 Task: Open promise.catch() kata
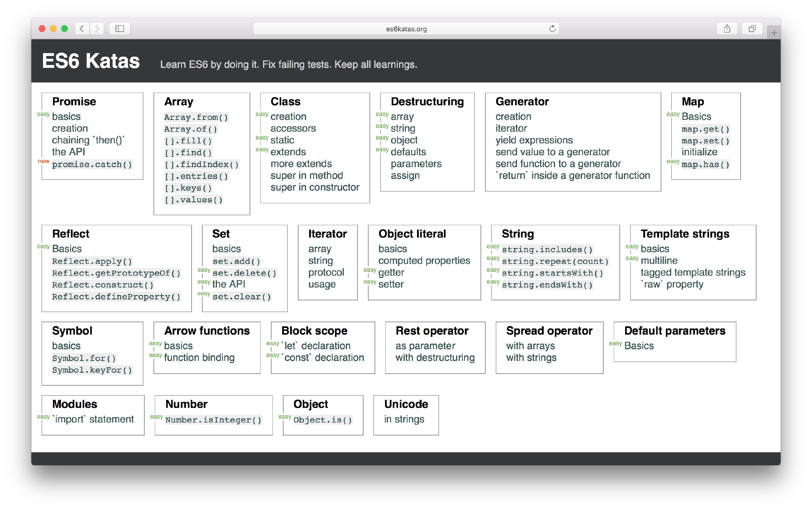coord(92,165)
